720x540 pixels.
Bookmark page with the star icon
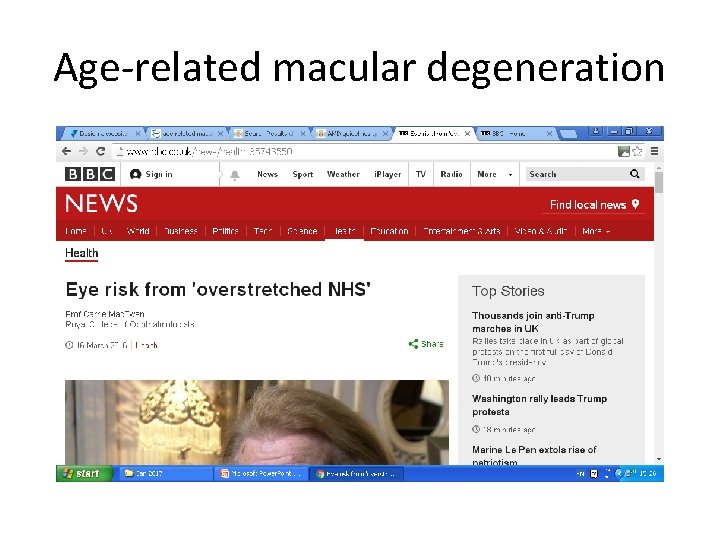click(637, 151)
